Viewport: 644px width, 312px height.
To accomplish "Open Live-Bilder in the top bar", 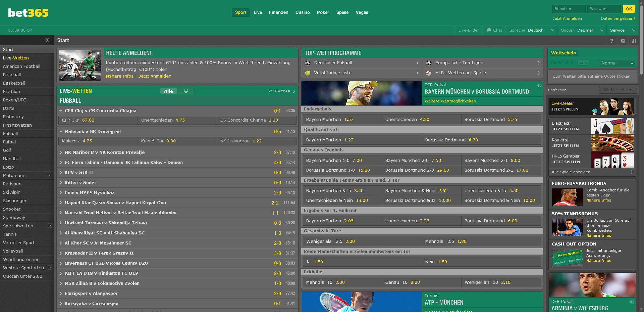I will pos(469,30).
